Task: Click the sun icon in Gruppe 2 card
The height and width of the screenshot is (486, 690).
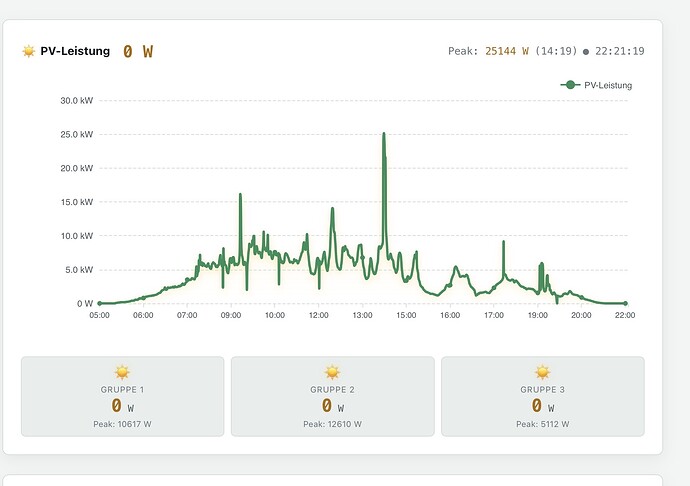Action: pos(332,372)
